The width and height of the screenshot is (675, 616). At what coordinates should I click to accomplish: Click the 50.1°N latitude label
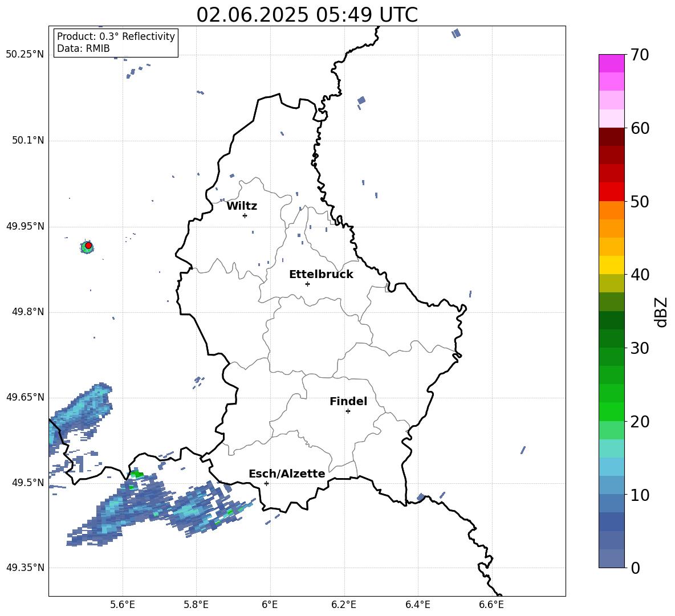click(28, 141)
